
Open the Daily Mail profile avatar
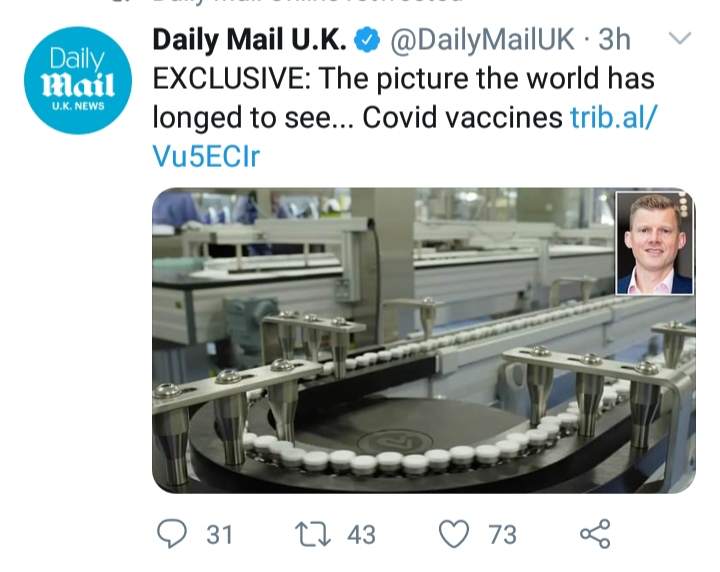[x=78, y=80]
